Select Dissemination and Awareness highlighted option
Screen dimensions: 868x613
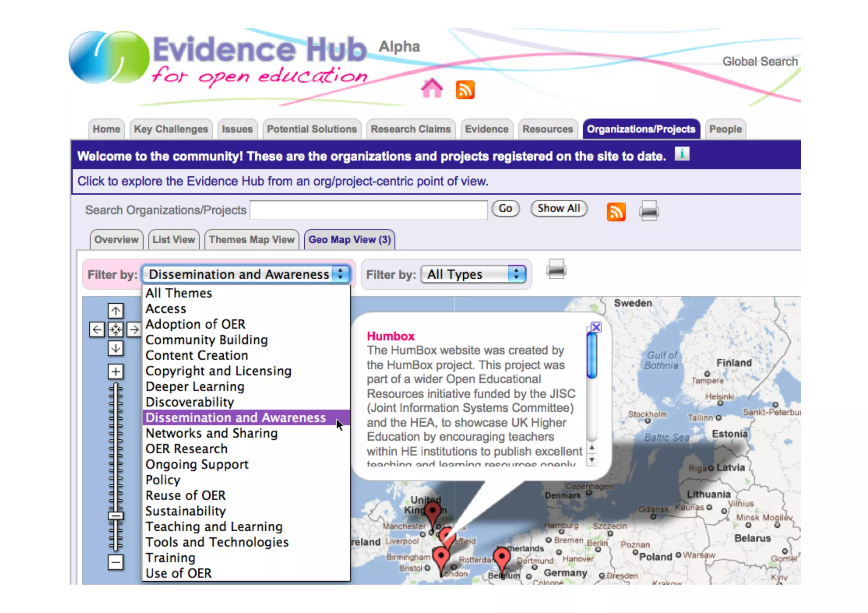[246, 417]
